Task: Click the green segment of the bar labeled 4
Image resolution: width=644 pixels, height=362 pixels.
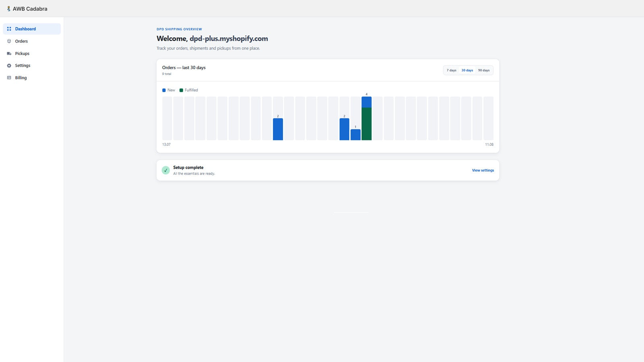Action: (x=366, y=124)
